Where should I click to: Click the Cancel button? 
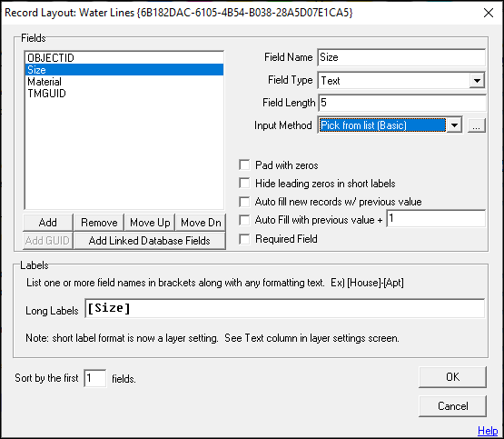coord(452,406)
